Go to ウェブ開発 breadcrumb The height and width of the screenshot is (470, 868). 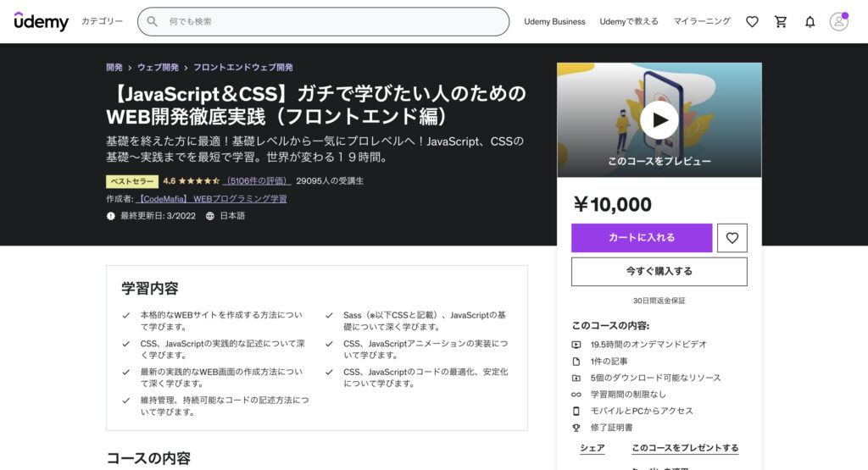pos(158,68)
